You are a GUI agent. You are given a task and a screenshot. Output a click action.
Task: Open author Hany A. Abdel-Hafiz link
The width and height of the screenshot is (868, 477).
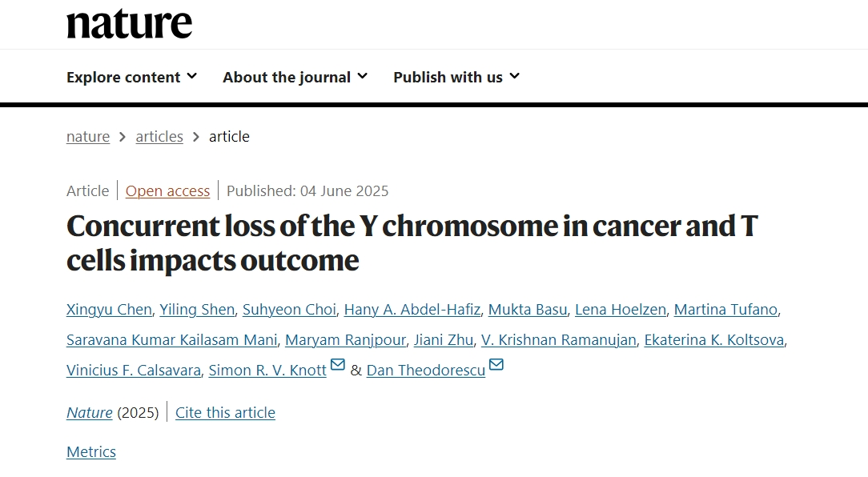point(412,310)
